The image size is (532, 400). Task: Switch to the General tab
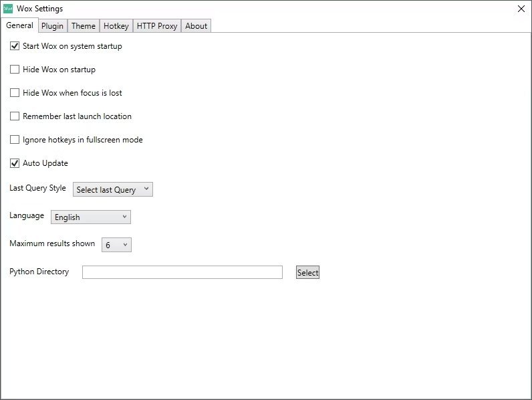[x=19, y=25]
